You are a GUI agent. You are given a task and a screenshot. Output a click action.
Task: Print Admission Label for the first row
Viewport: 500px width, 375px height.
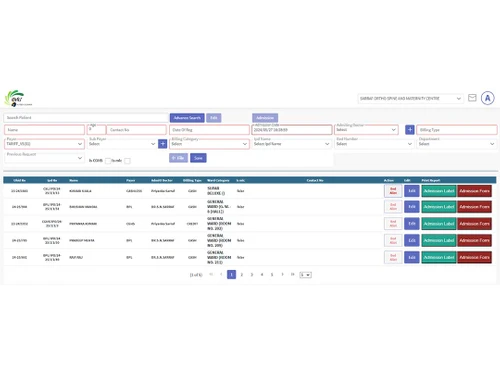(439, 191)
